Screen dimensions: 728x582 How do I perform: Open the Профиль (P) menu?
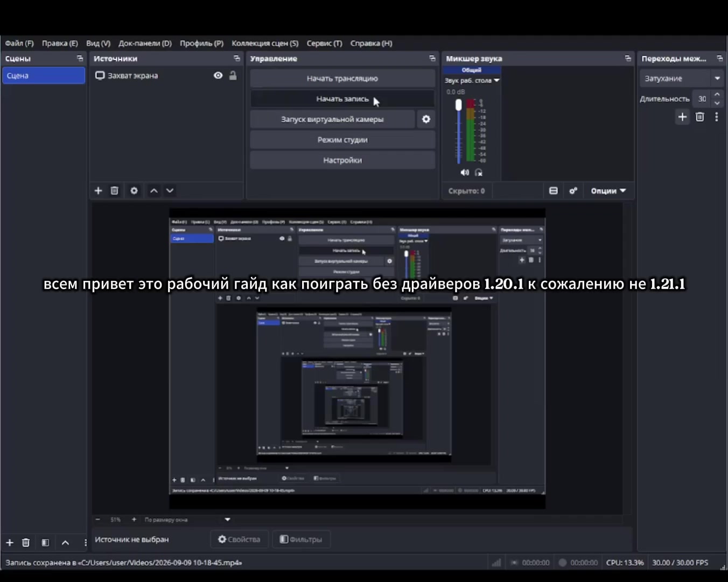[201, 43]
